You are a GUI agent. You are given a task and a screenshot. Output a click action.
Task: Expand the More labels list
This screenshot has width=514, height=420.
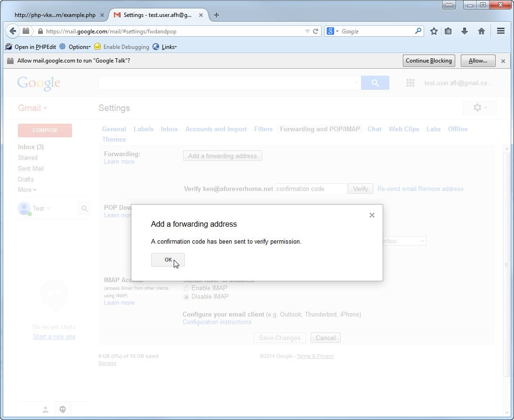click(x=27, y=190)
